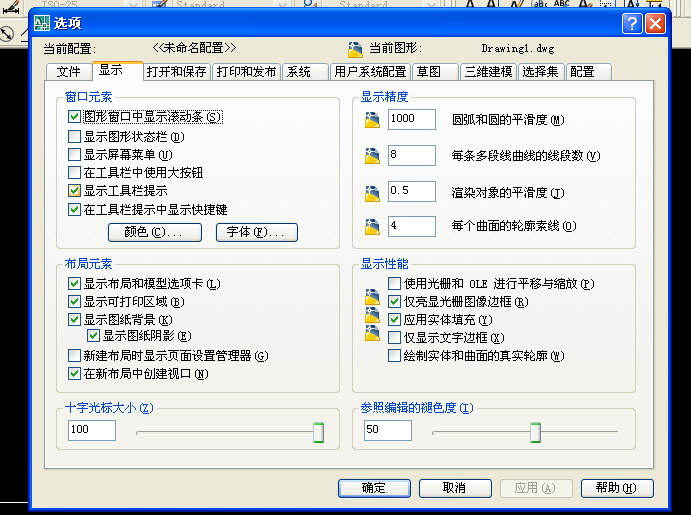Click drawing icon next to 圆弧和圆的平滑度
Screen dimensions: 691x515
click(372, 120)
